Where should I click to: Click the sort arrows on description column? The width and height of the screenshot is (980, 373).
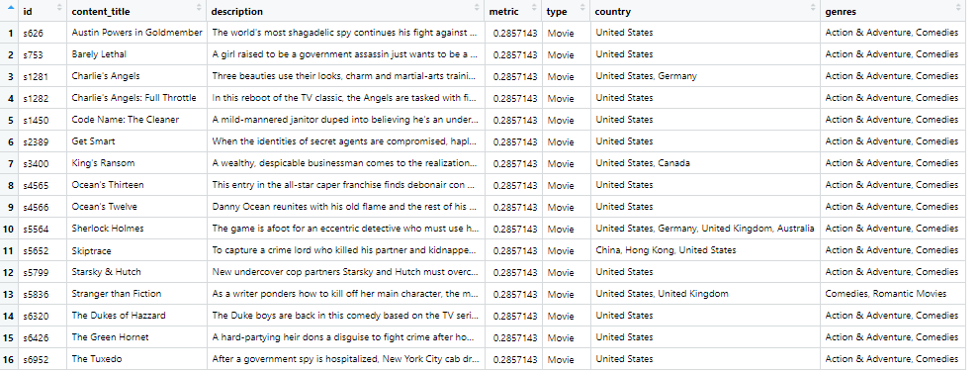(478, 8)
